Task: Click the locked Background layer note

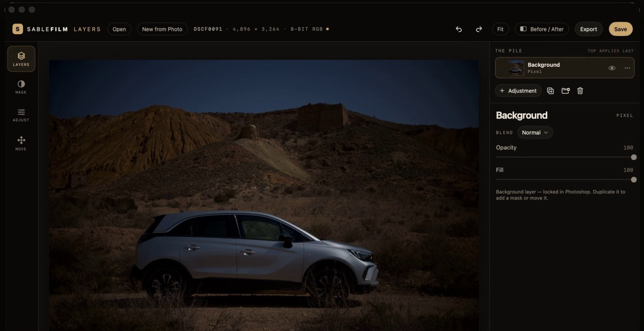Action: click(560, 195)
